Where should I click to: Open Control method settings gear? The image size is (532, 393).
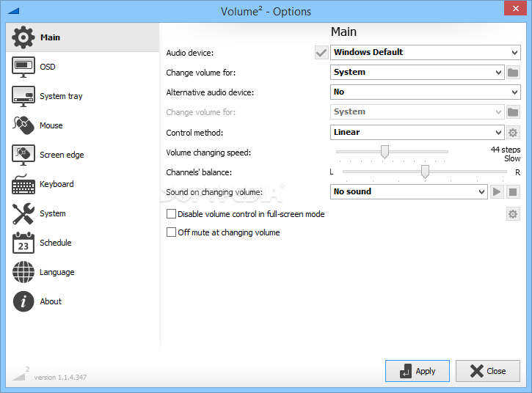coord(513,132)
